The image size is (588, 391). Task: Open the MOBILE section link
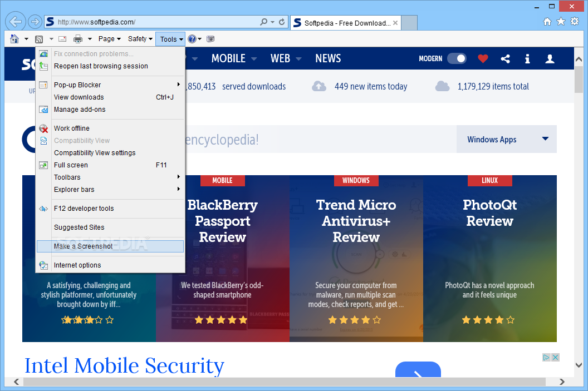(228, 58)
